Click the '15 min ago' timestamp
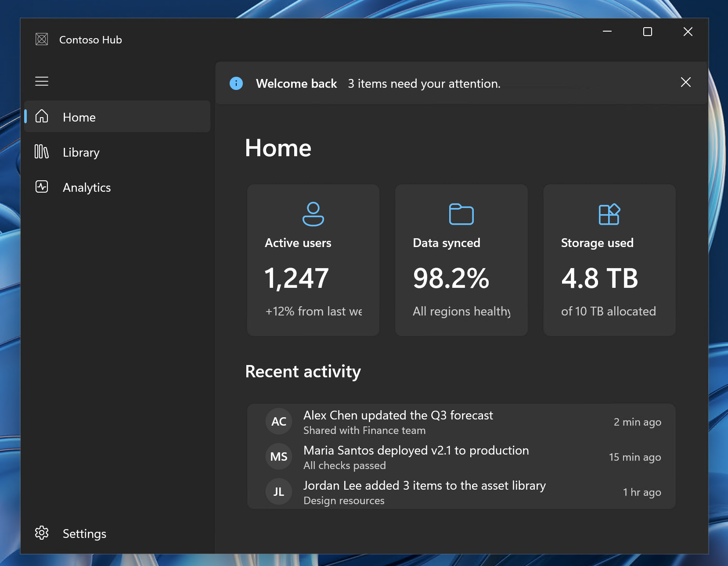This screenshot has width=728, height=566. click(635, 457)
